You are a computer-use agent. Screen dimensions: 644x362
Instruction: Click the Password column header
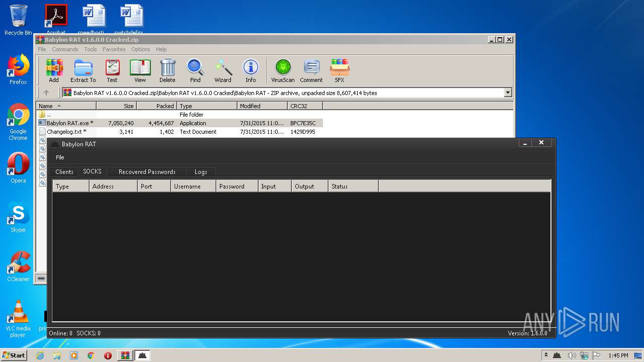237,186
